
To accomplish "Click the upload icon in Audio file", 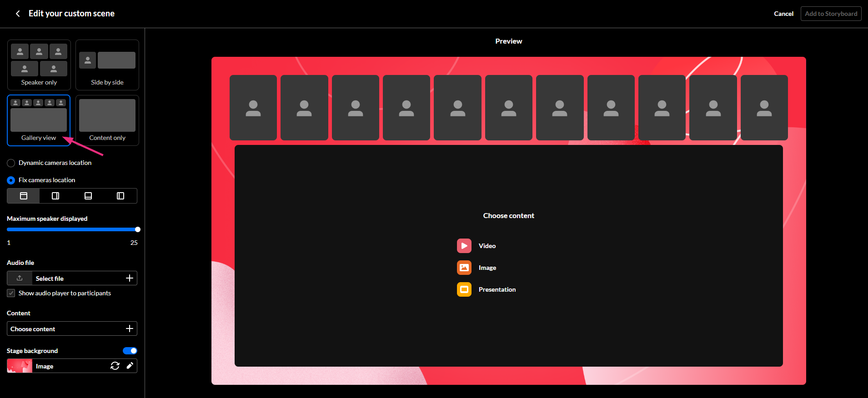I will point(20,278).
